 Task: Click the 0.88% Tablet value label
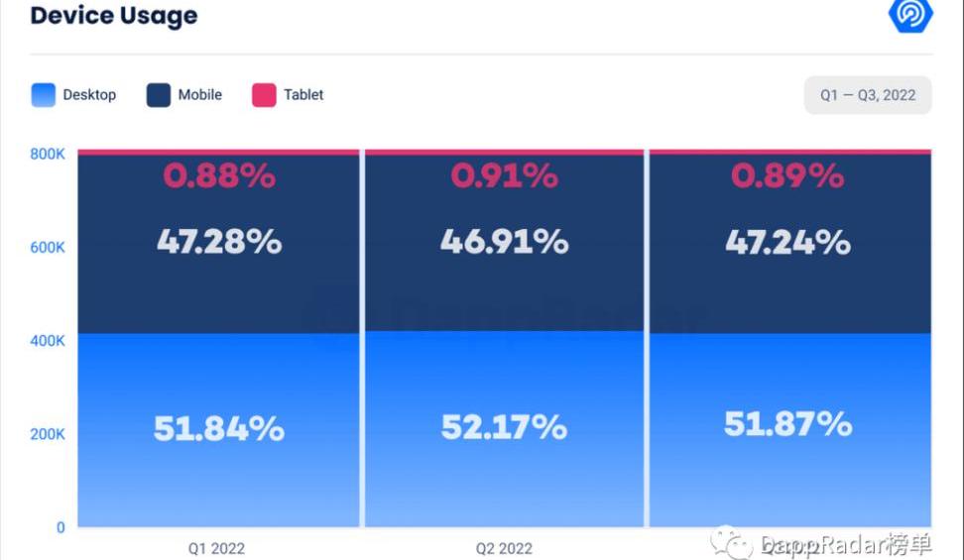tap(218, 176)
